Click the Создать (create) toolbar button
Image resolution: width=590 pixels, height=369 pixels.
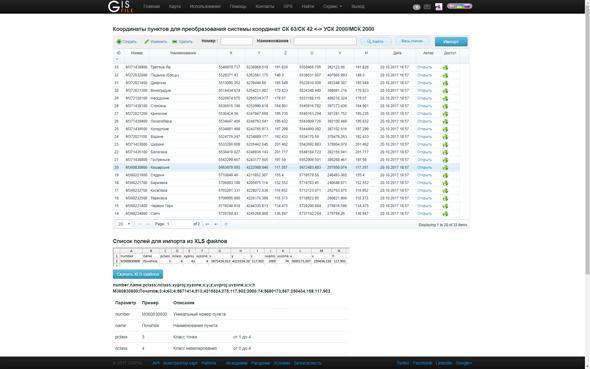tap(127, 41)
